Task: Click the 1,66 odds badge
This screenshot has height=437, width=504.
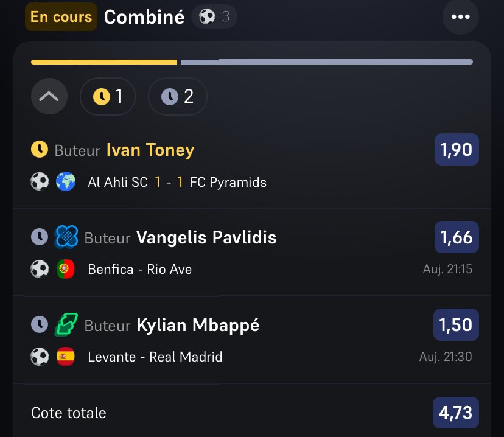Action: point(457,237)
